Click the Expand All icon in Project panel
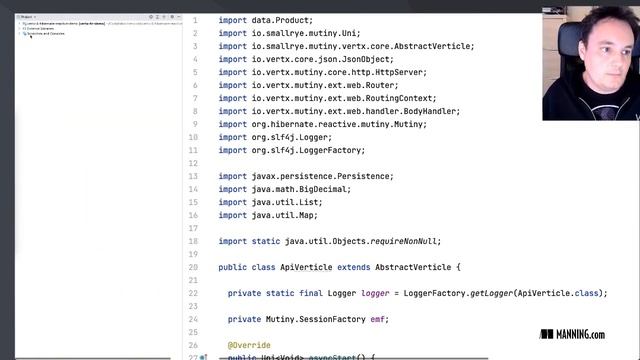The height and width of the screenshot is (360, 640). tap(157, 17)
